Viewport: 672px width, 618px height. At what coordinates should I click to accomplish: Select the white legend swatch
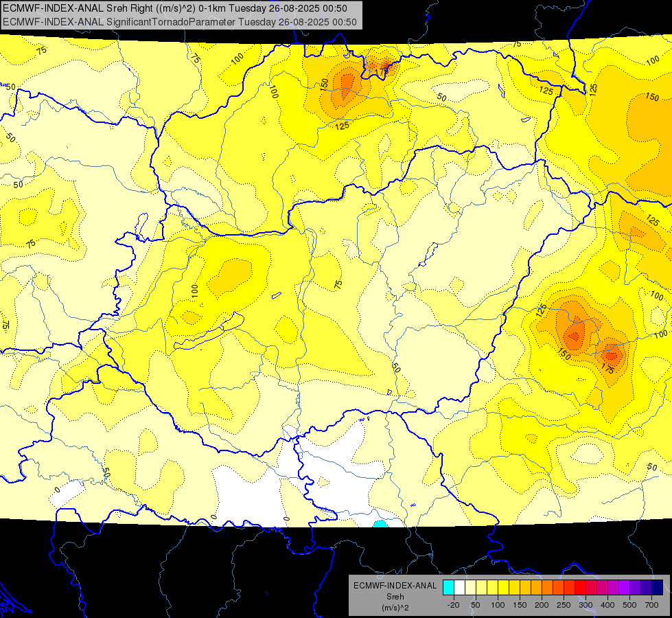[x=459, y=588]
